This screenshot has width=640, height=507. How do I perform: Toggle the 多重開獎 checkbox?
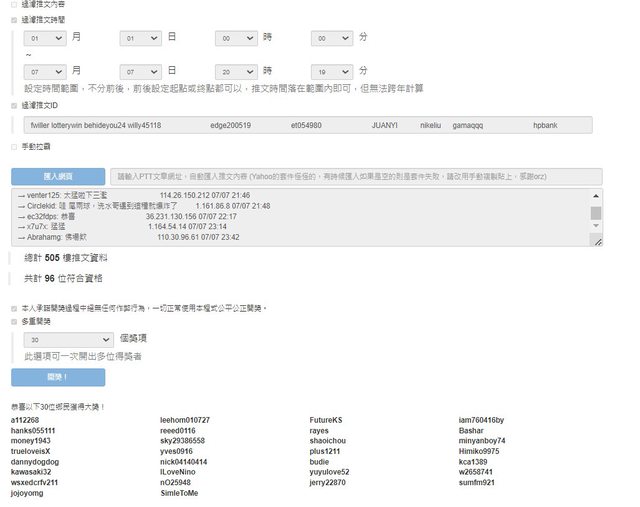[x=13, y=322]
